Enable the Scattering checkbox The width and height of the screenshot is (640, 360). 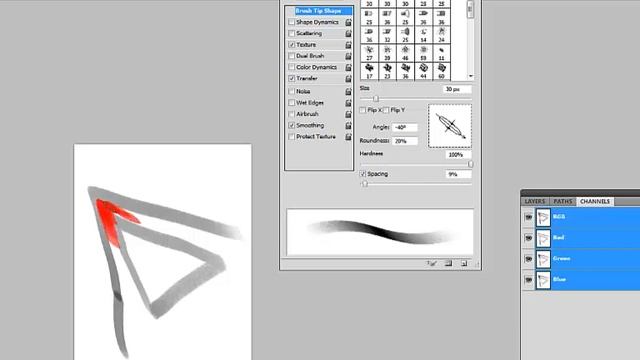(291, 33)
